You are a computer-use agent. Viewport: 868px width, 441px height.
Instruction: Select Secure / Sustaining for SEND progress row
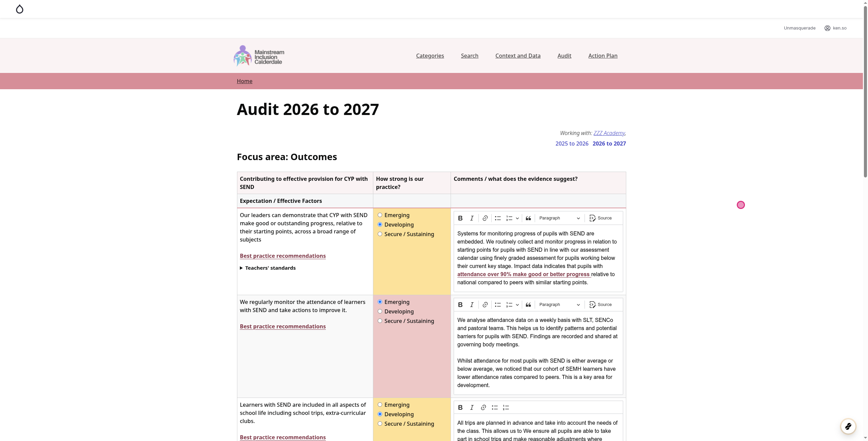(x=380, y=234)
